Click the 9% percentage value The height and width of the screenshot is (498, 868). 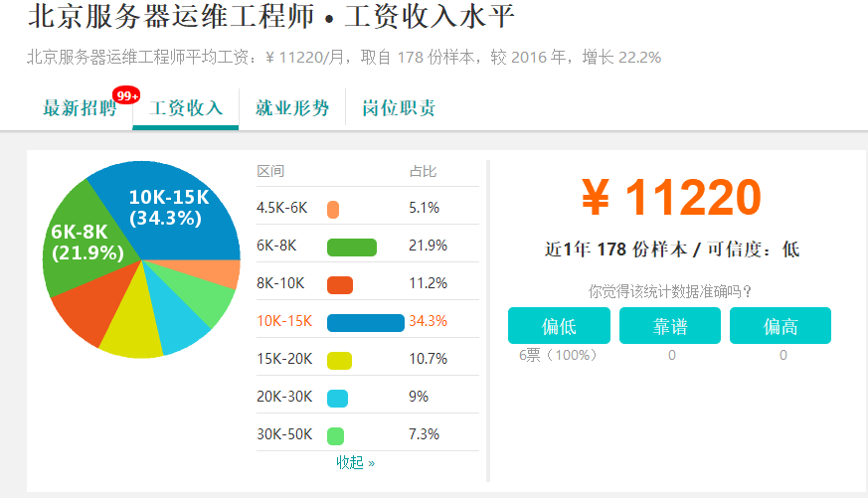point(419,397)
